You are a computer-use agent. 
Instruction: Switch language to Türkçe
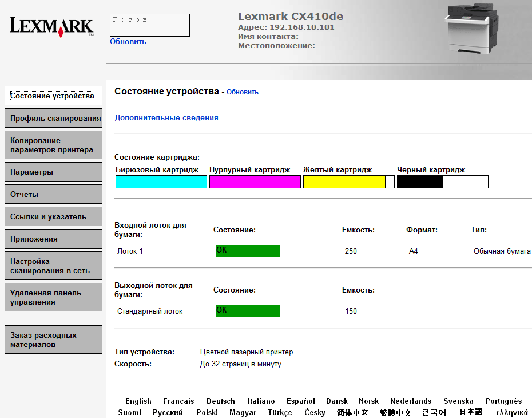(280, 412)
